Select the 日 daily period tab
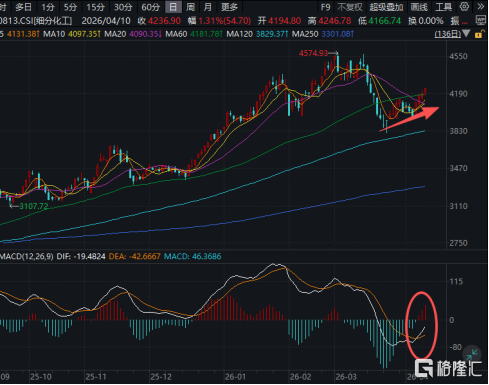The height and width of the screenshot is (385, 489). tap(173, 7)
